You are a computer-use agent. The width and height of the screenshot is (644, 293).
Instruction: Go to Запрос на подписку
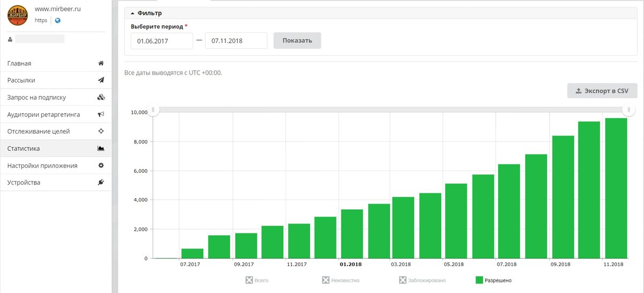(x=56, y=97)
